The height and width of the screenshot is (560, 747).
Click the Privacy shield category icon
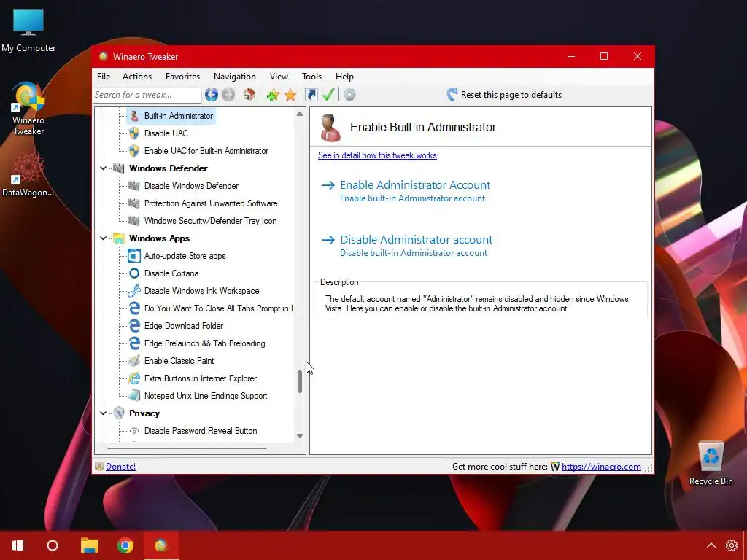coord(119,413)
